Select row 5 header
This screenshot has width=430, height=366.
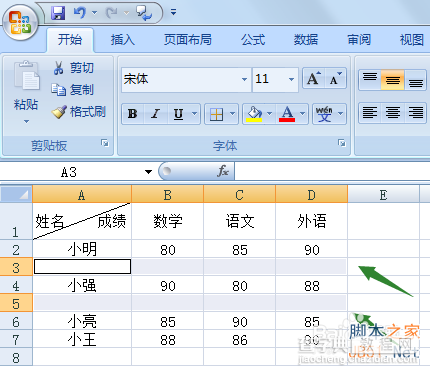16,303
